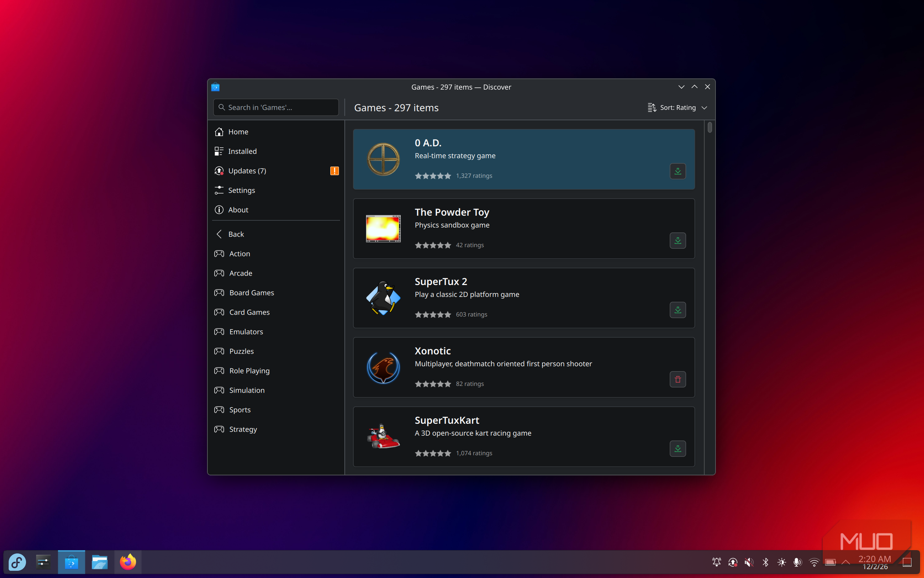The width and height of the screenshot is (924, 578).
Task: Click the 1,327 ratings text for 0 A.D.
Action: pyautogui.click(x=474, y=176)
